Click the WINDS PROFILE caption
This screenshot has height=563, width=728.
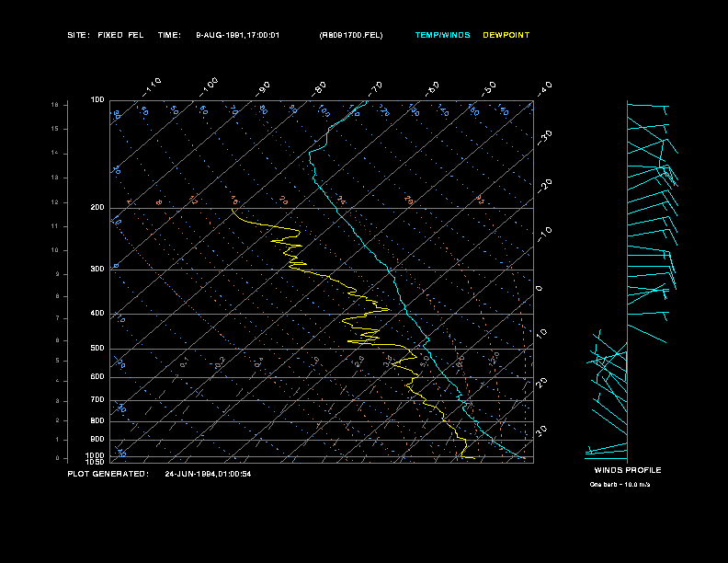point(627,470)
